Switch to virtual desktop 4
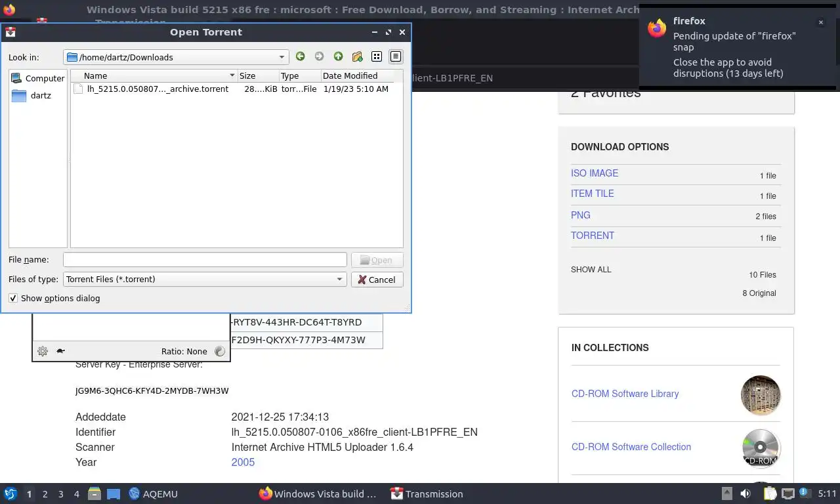 [76, 494]
